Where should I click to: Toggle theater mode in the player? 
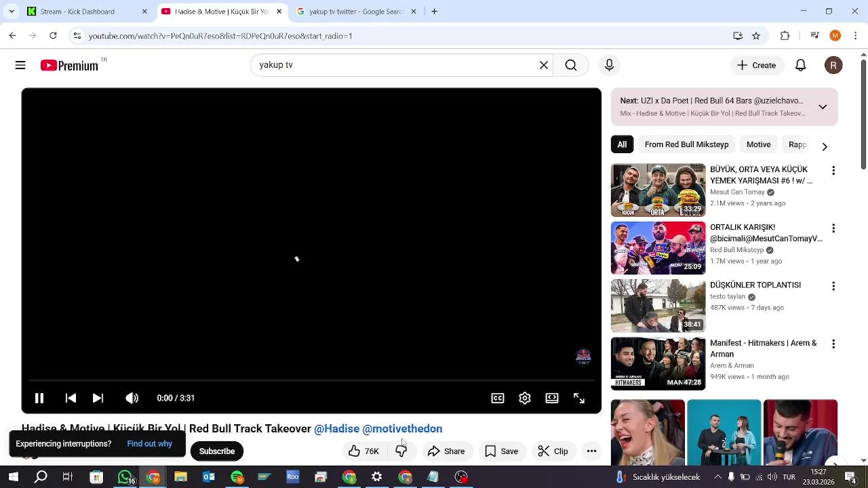coord(552,398)
